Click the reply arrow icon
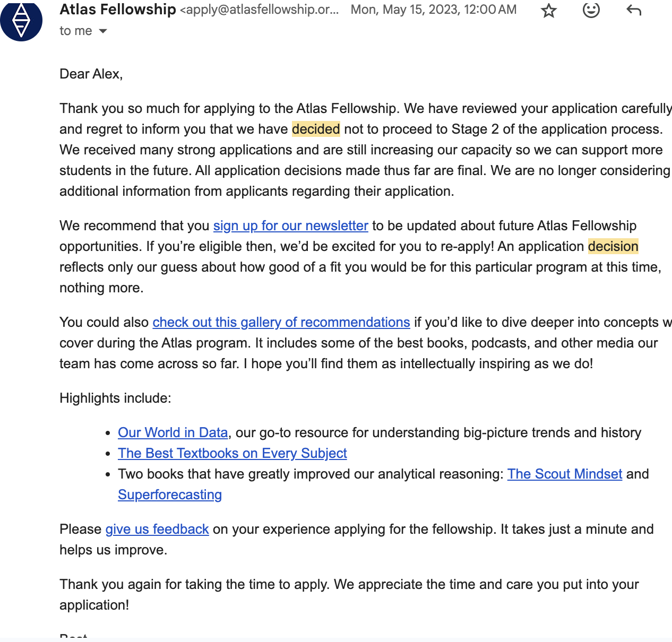Viewport: 672px width, 642px height. click(634, 10)
